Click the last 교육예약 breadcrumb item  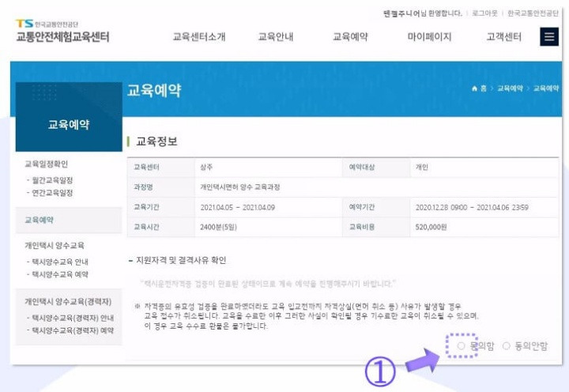(x=546, y=89)
